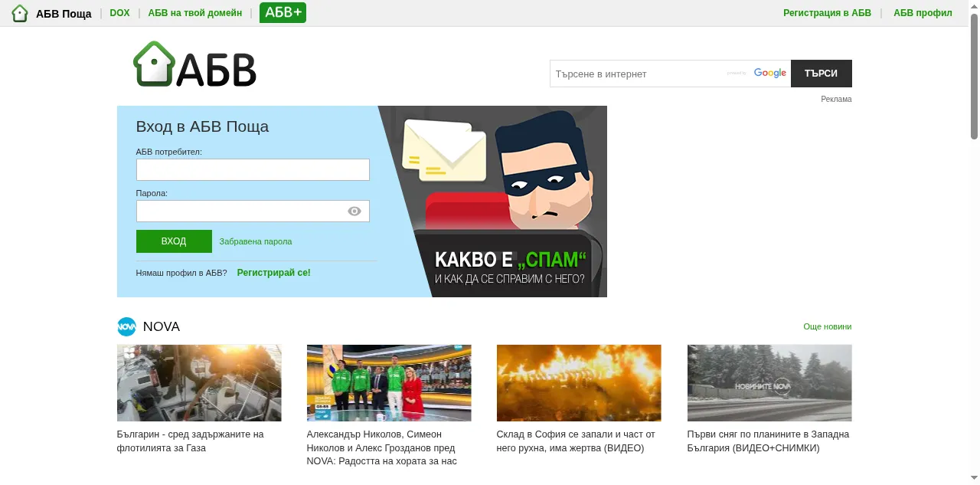Viewport: 980px width, 485px height.
Task: Go to Регистрация в АБВ
Action: pyautogui.click(x=827, y=13)
